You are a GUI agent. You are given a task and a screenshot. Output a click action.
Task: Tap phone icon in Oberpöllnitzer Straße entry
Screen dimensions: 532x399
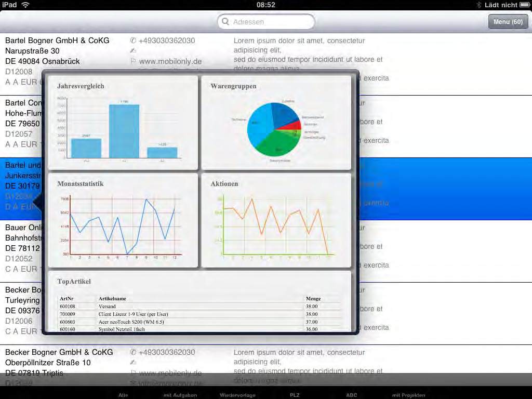[x=133, y=352]
